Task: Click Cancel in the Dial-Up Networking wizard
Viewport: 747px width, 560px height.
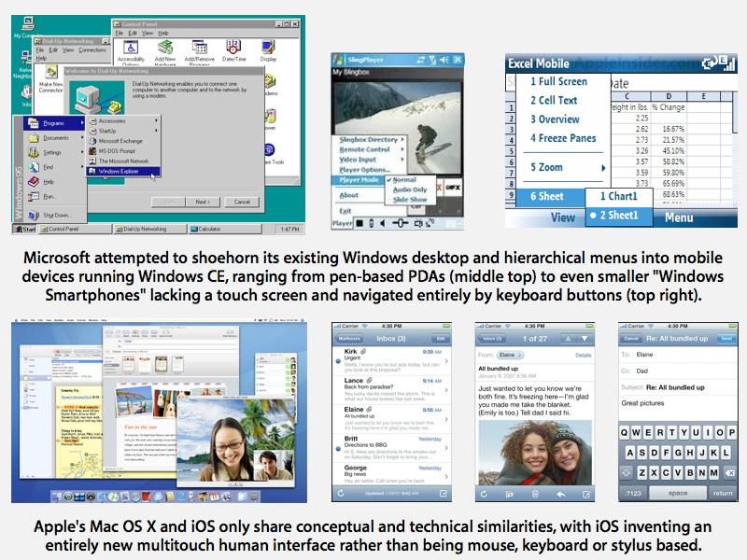Action: coord(242,202)
